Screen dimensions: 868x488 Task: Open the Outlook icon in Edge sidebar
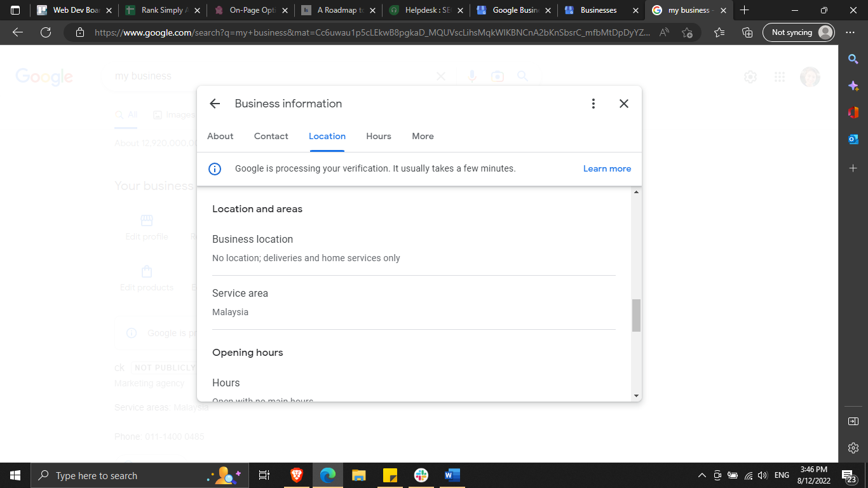point(853,139)
